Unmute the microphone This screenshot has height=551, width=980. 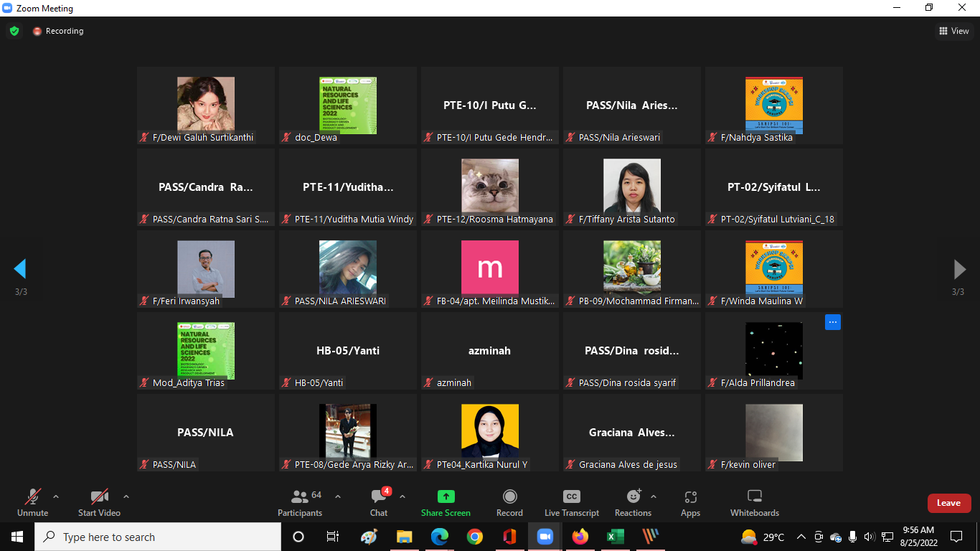click(x=32, y=497)
